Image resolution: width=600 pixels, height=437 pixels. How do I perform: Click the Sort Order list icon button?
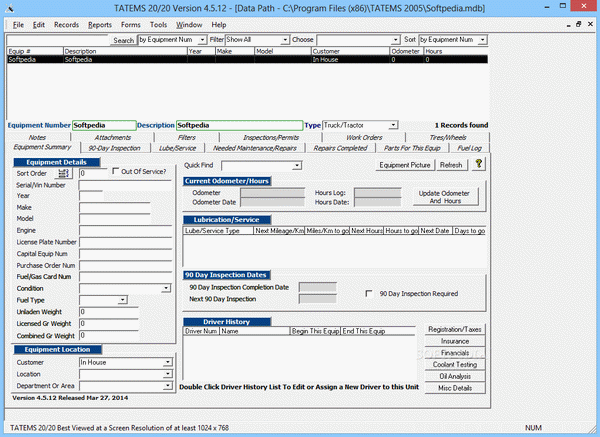[64, 173]
